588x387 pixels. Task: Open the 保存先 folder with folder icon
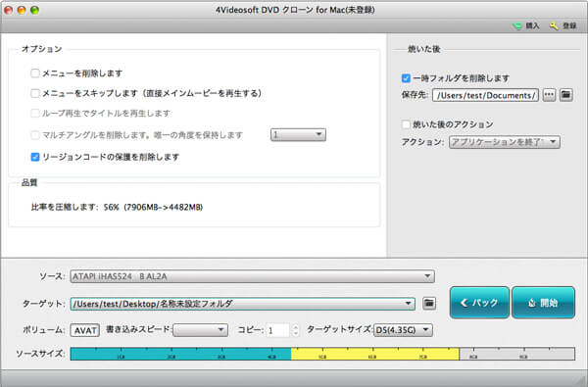pyautogui.click(x=565, y=95)
